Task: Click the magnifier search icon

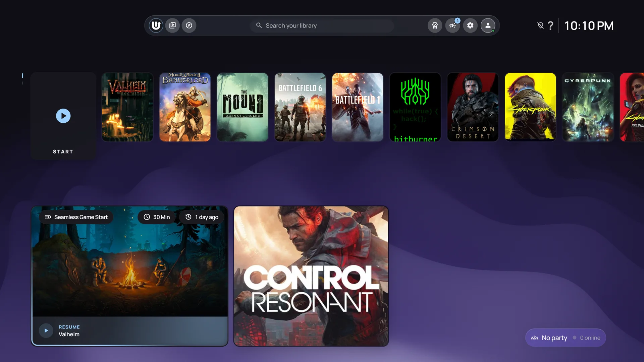Action: [x=259, y=25]
